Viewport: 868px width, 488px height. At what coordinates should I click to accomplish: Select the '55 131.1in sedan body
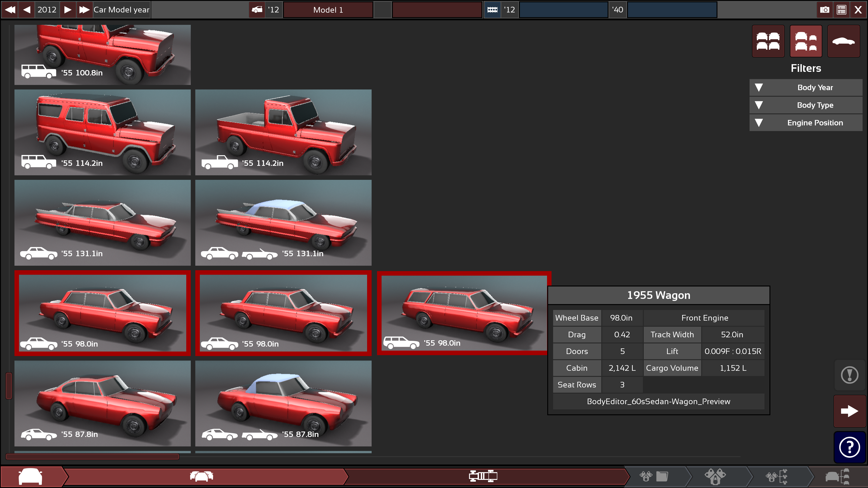click(102, 223)
